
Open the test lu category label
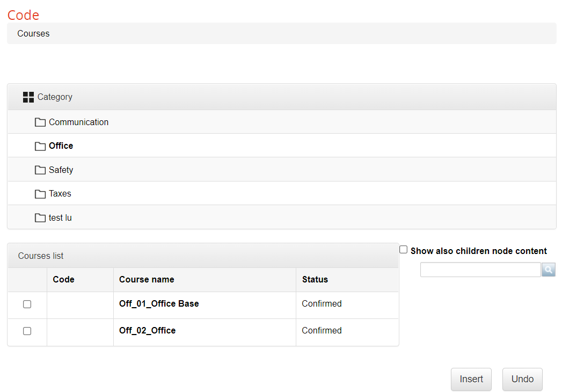click(60, 218)
